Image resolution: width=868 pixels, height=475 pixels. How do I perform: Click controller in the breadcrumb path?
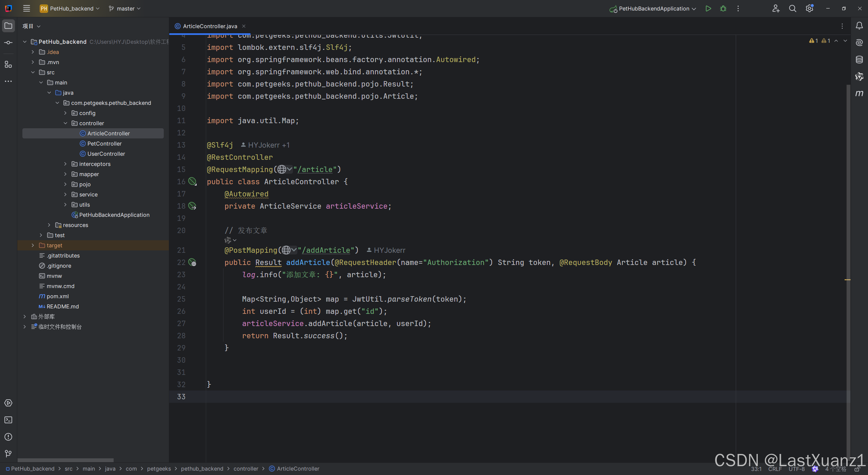pos(246,469)
